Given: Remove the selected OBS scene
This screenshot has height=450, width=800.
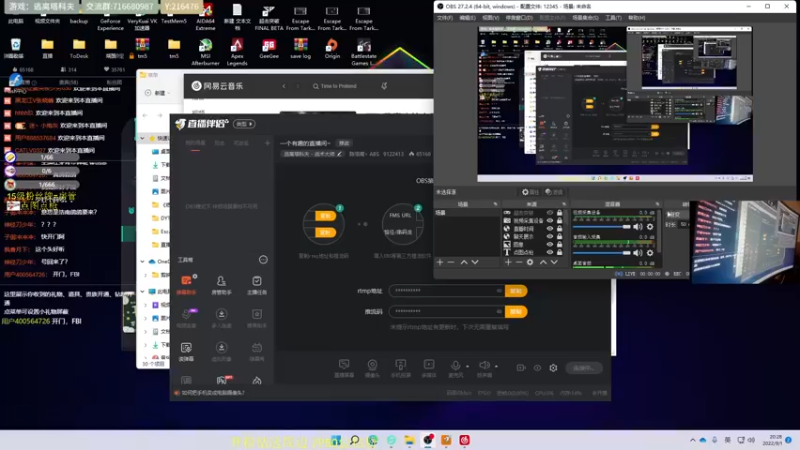Looking at the screenshot, I should [451, 262].
